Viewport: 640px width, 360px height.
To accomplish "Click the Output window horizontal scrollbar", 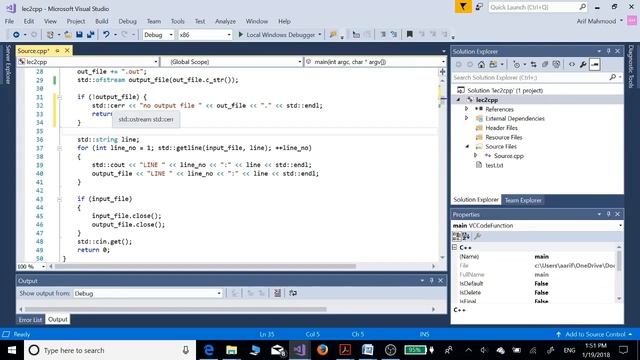I will [176, 309].
